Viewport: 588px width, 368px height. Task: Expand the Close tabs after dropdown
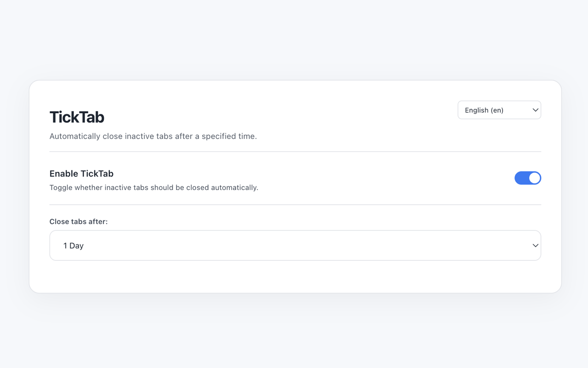coord(295,246)
